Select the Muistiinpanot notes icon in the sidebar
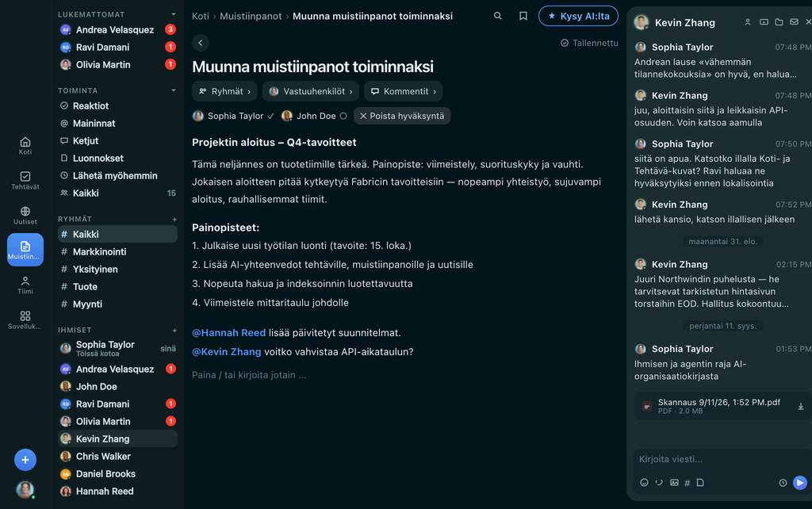Image resolution: width=812 pixels, height=509 pixels. point(25,250)
